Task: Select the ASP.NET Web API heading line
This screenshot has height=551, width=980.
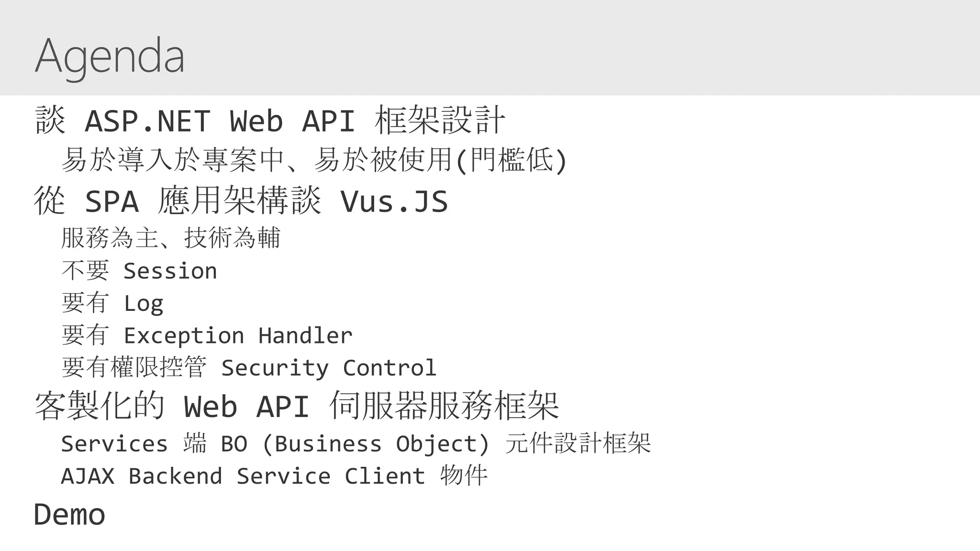Action: click(270, 120)
